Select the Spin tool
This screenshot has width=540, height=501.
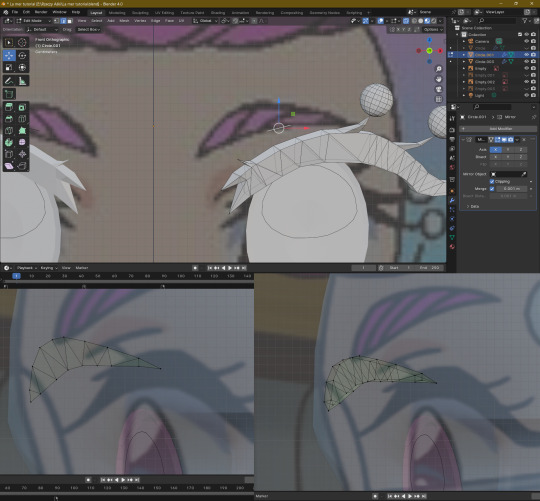point(9,142)
